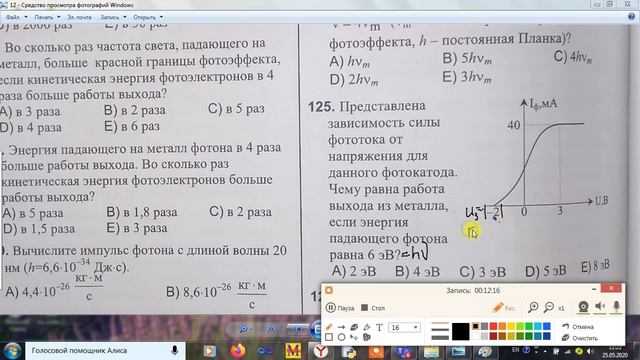Image resolution: width=640 pixels, height=360 pixels.
Task: Open the Файл menu in Photo Viewer
Action: pos(16,17)
